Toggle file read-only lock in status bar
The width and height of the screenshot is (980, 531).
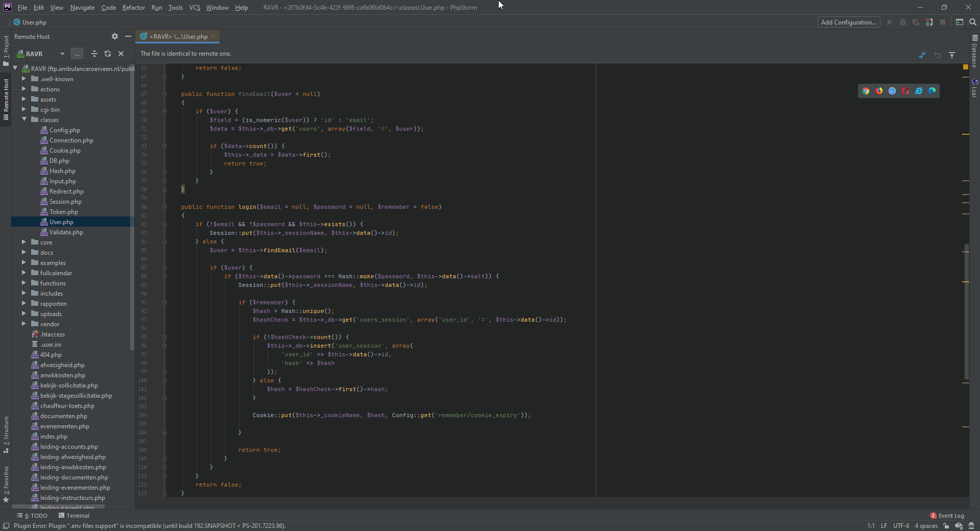(946, 526)
